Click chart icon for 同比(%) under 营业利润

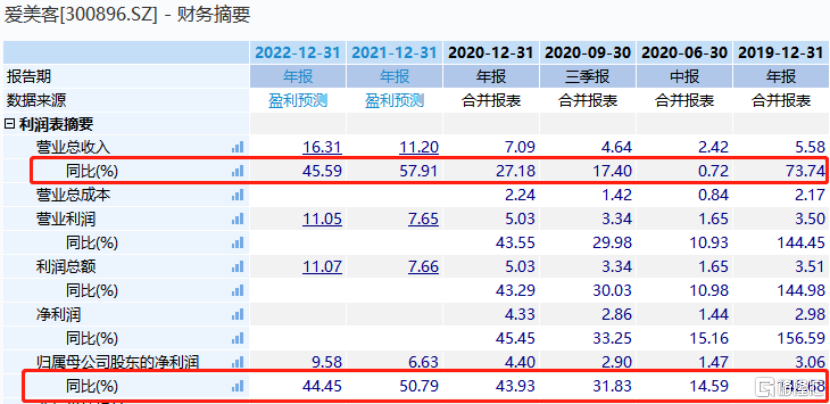pyautogui.click(x=237, y=243)
